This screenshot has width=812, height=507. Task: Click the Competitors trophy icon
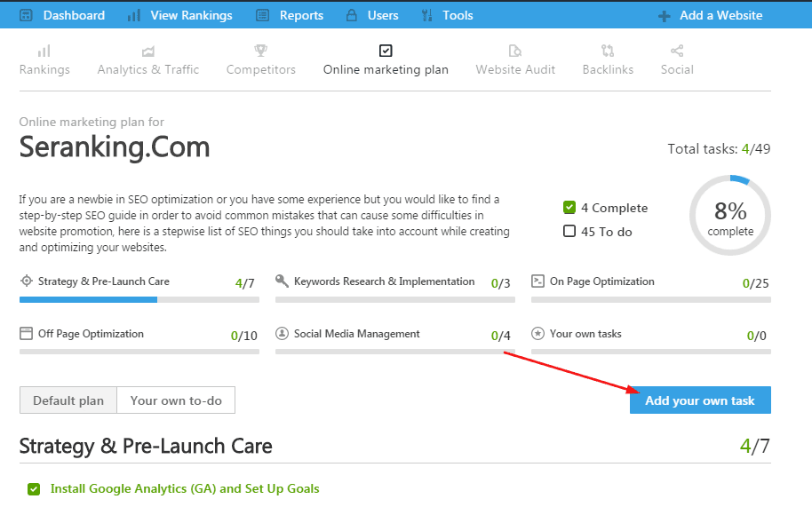[260, 51]
